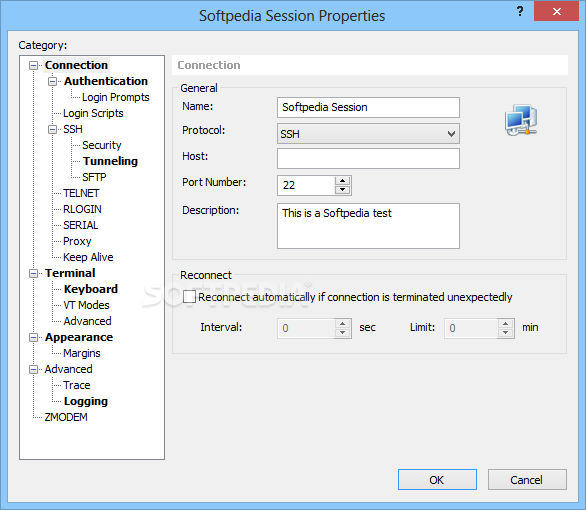The width and height of the screenshot is (586, 510).
Task: Collapse the Authentication tree node
Action: pos(52,81)
